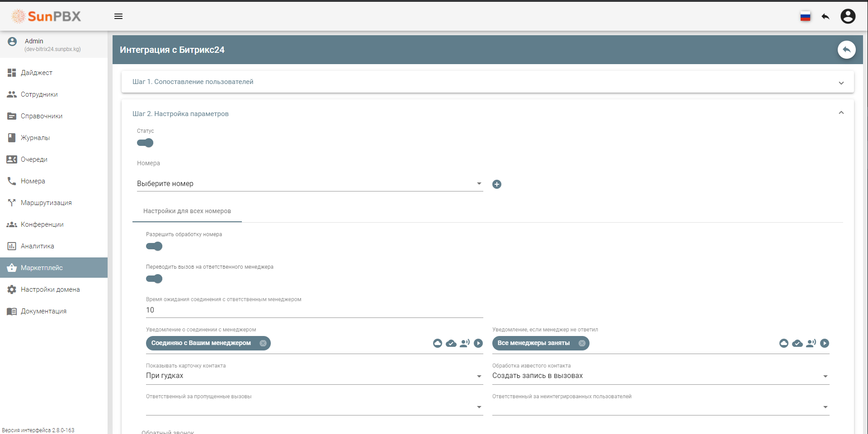Add a number with the plus icon
This screenshot has width=868, height=434.
[x=497, y=184]
